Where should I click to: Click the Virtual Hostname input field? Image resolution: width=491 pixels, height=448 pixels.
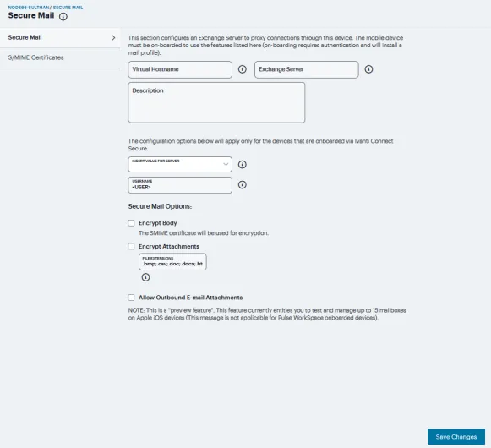pyautogui.click(x=180, y=69)
